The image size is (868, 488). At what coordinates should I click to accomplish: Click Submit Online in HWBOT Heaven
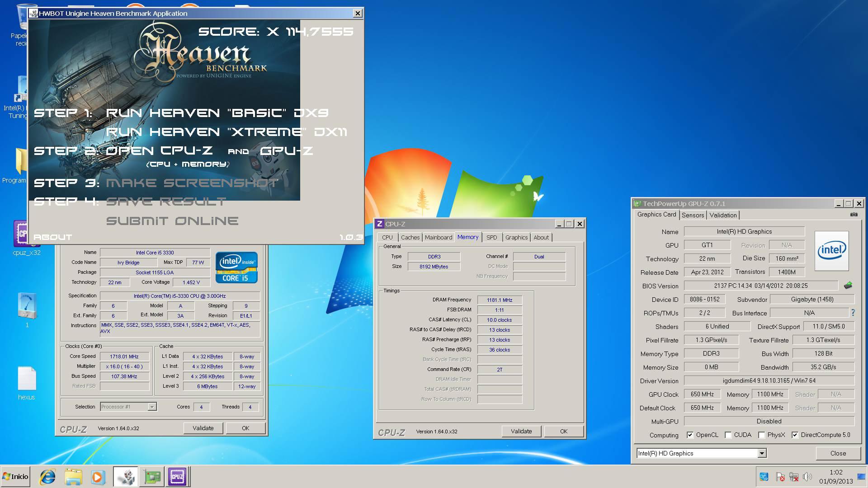pos(172,221)
